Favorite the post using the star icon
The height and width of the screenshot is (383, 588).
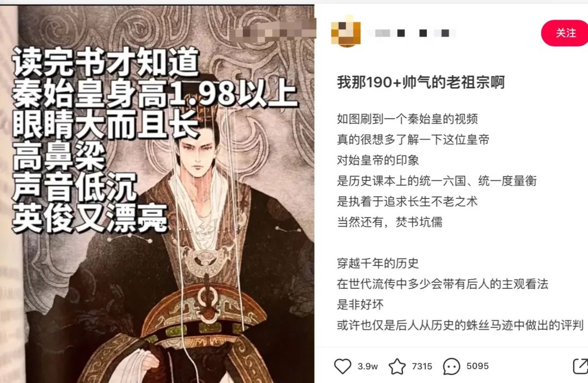pos(397,366)
